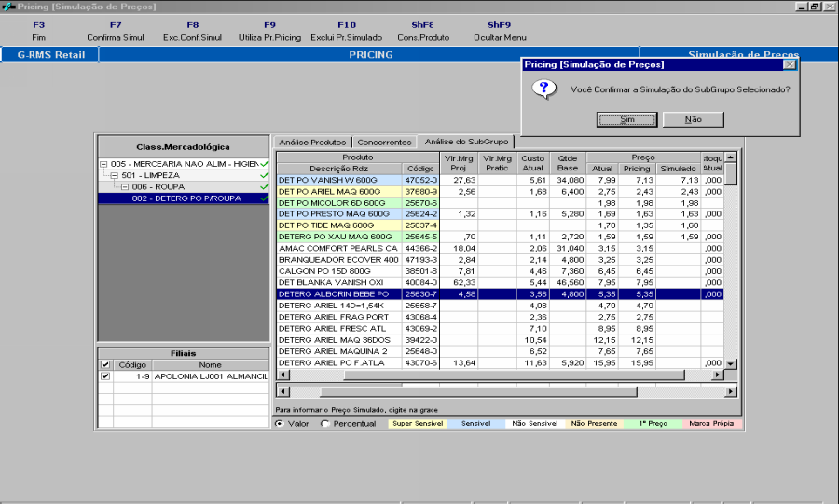
Task: Collapse the 005 - MERCEARIA NAO ALIM node
Action: coord(103,164)
